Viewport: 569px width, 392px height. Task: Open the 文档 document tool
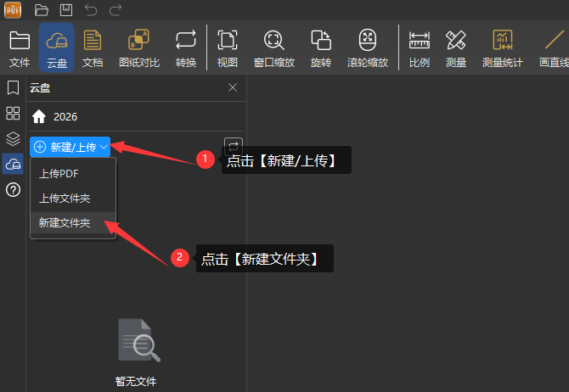point(93,48)
